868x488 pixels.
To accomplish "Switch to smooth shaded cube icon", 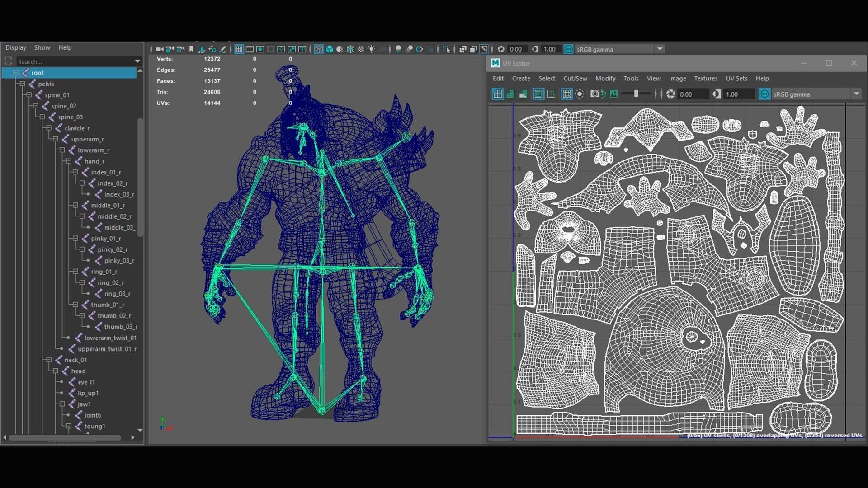I will pyautogui.click(x=330, y=49).
